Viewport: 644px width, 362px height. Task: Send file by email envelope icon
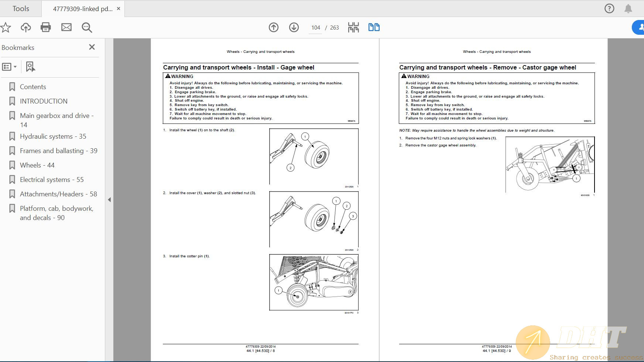66,27
